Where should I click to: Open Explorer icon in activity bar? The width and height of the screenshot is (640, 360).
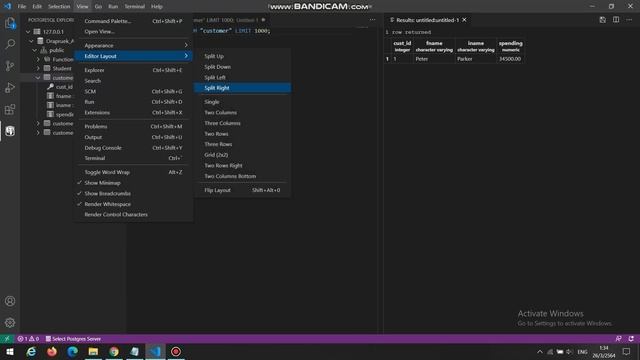click(10, 23)
